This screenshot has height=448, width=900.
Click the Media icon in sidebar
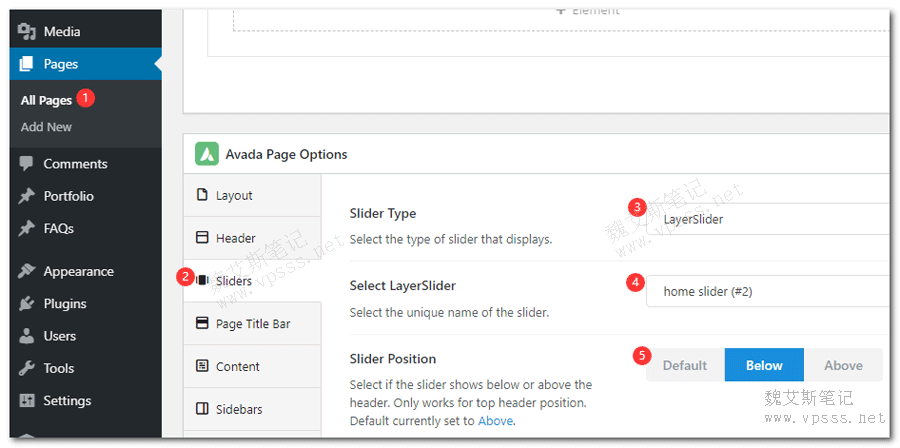(x=27, y=32)
